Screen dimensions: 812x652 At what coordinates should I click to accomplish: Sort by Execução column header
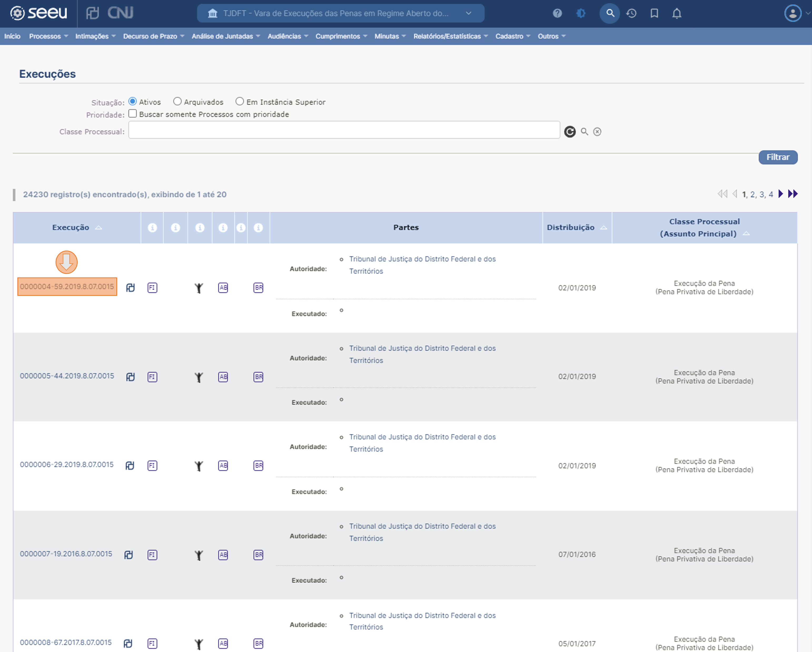[x=77, y=227]
